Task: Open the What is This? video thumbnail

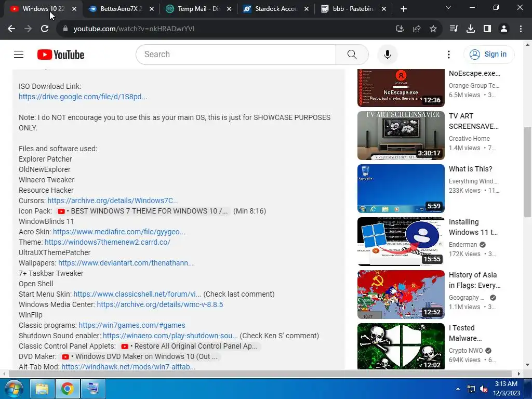Action: tap(401, 188)
